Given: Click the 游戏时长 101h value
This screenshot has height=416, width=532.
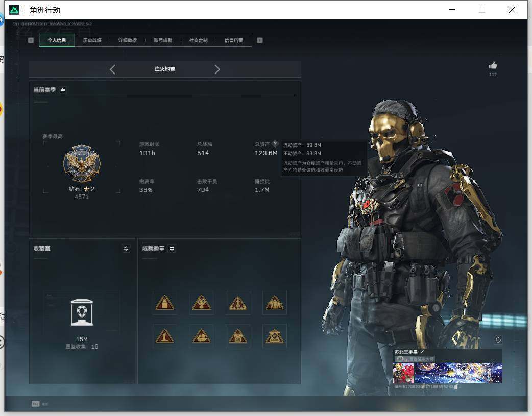Looking at the screenshot, I should click(147, 153).
